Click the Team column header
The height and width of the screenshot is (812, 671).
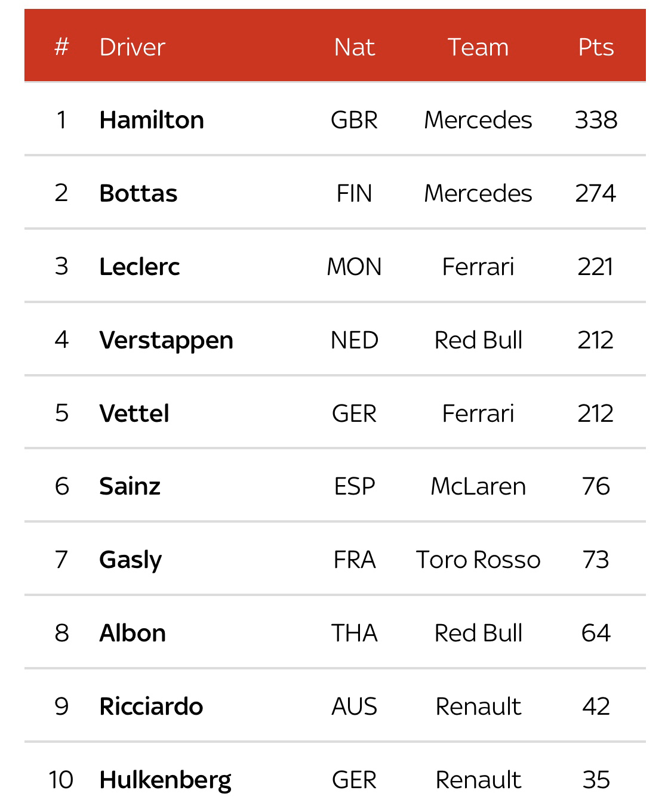point(478,47)
